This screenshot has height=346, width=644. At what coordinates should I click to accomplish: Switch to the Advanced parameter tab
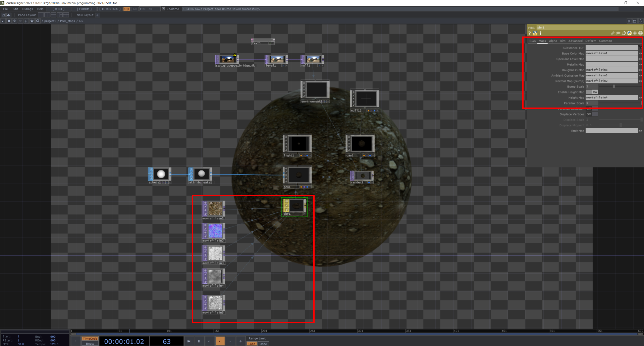pyautogui.click(x=575, y=41)
